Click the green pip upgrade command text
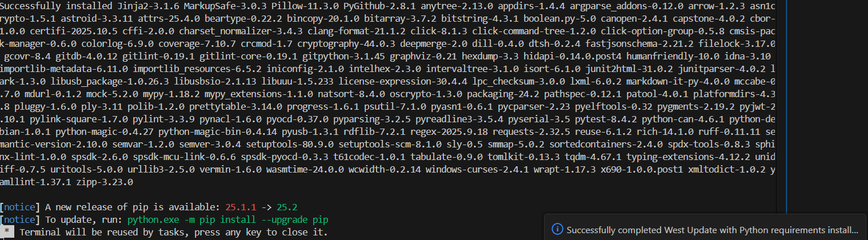 pos(228,219)
